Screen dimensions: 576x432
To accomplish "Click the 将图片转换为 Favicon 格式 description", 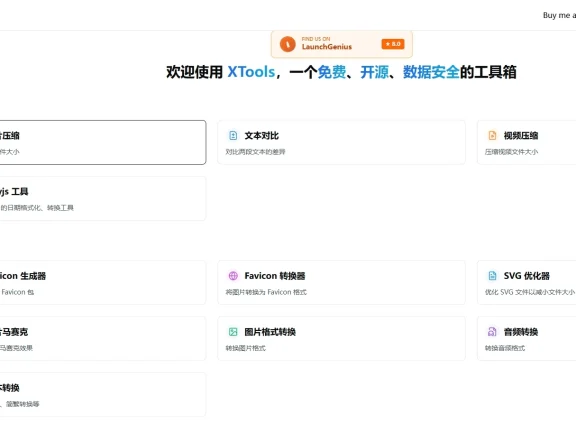I will click(x=266, y=292).
